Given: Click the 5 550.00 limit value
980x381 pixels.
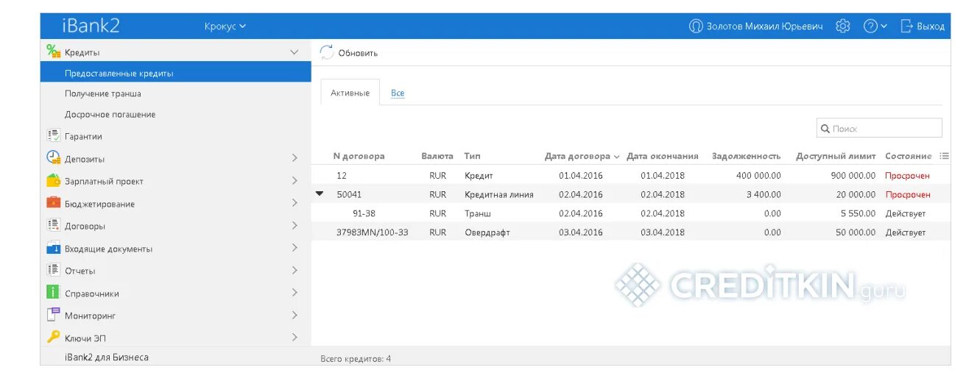Looking at the screenshot, I should pyautogui.click(x=859, y=213).
